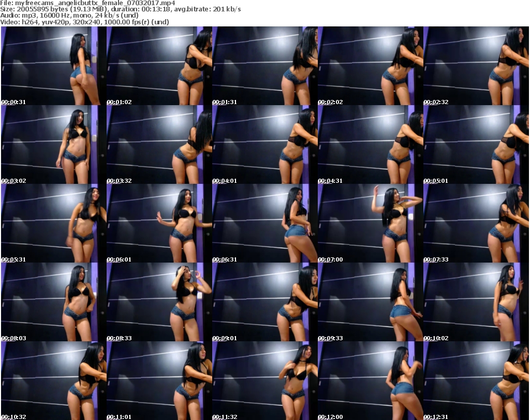Choose the thumbnail frame stamped 00:09:33
This screenshot has width=530, height=420.
[371, 302]
